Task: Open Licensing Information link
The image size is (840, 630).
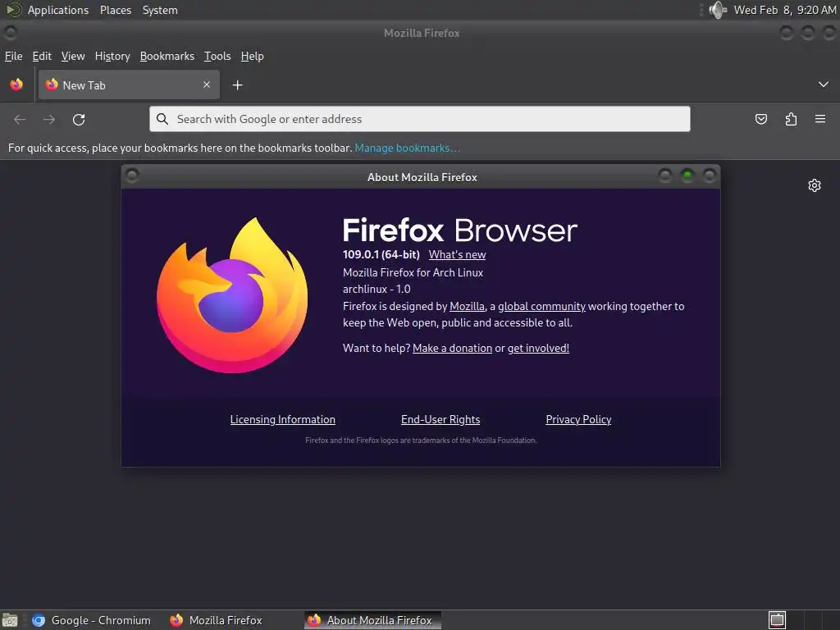Action: (283, 419)
